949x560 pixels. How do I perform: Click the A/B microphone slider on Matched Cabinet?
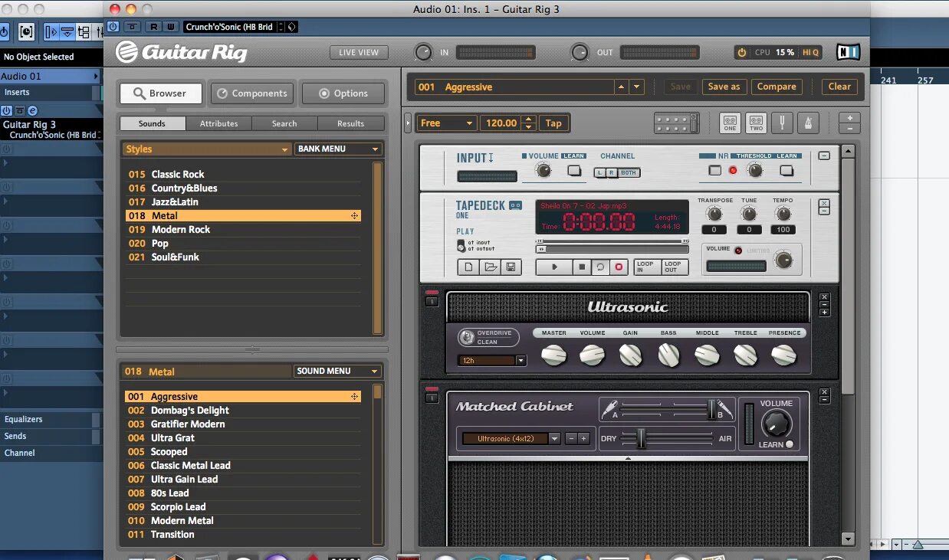[x=667, y=408]
